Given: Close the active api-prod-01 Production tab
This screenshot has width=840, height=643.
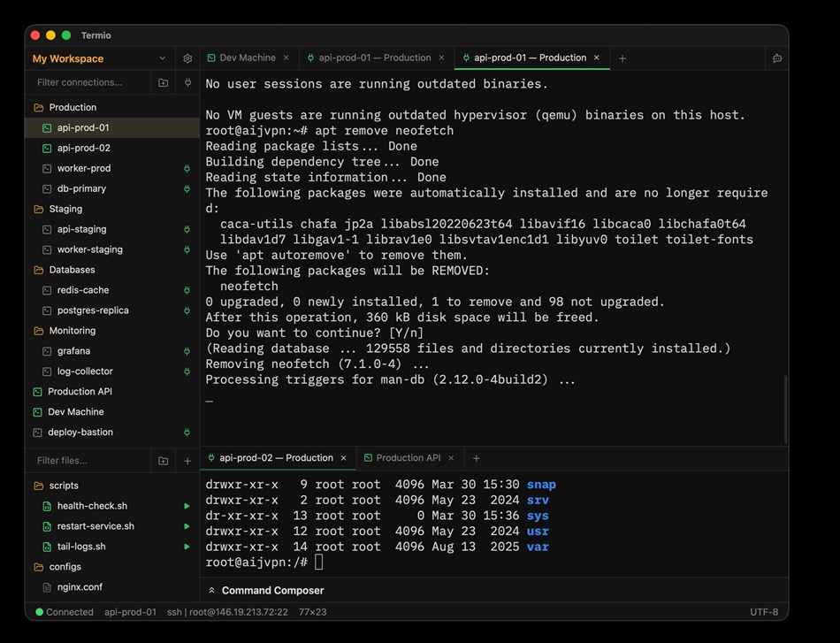Looking at the screenshot, I should pos(596,57).
